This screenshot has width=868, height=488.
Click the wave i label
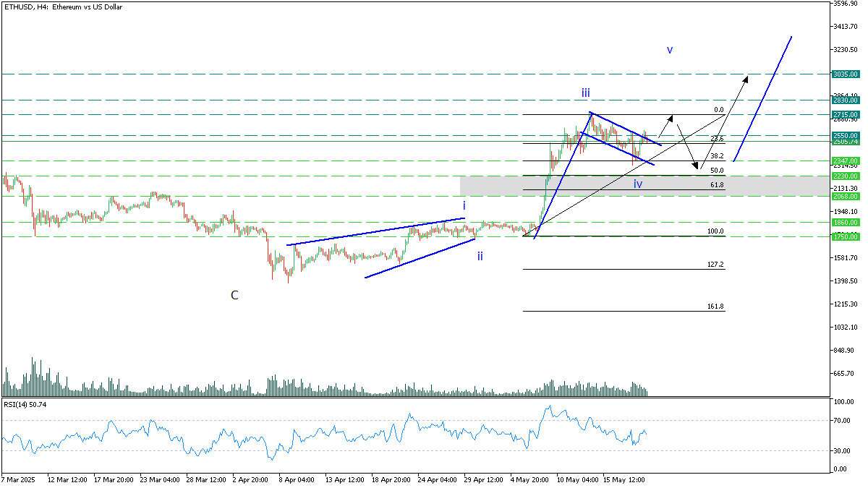(x=464, y=206)
